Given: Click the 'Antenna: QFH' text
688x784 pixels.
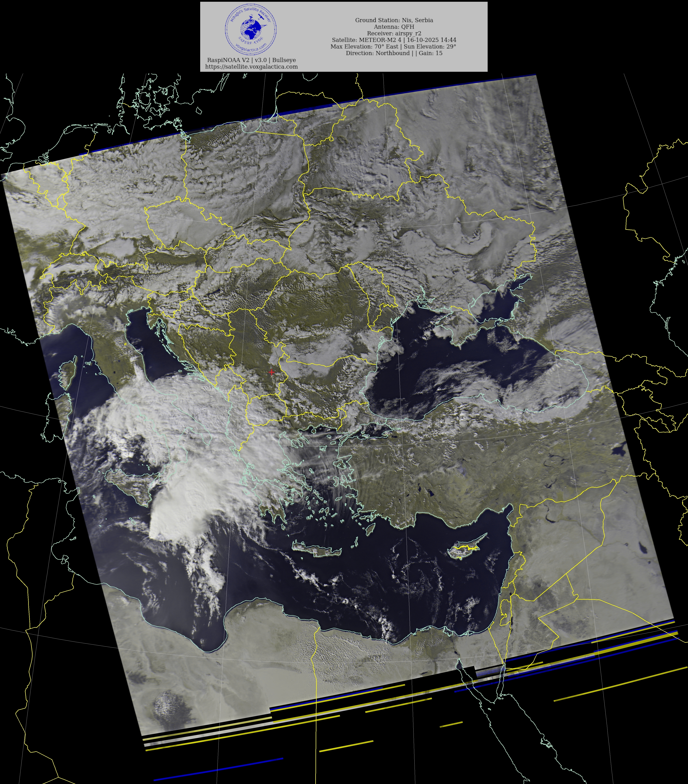Looking at the screenshot, I should point(394,27).
